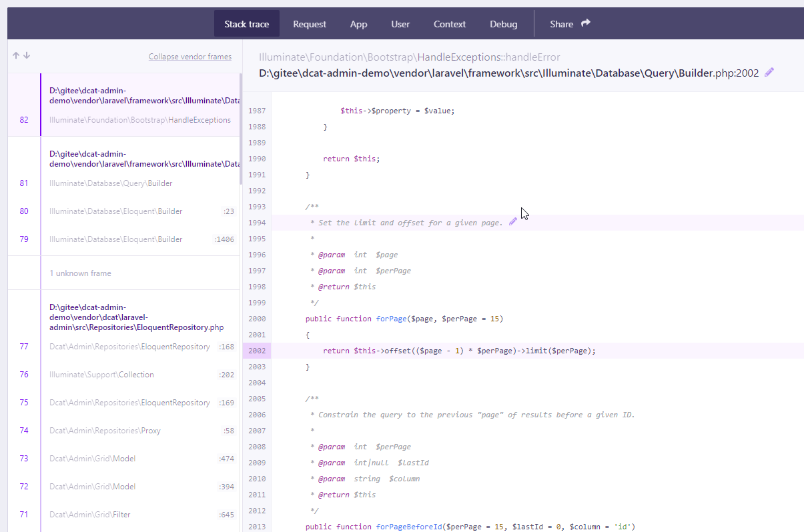804x532 pixels.
Task: Click the share arrow icon in the top bar
Action: tap(586, 23)
